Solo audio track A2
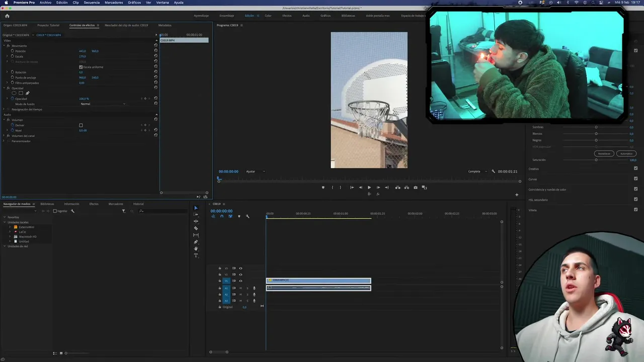 [247, 294]
